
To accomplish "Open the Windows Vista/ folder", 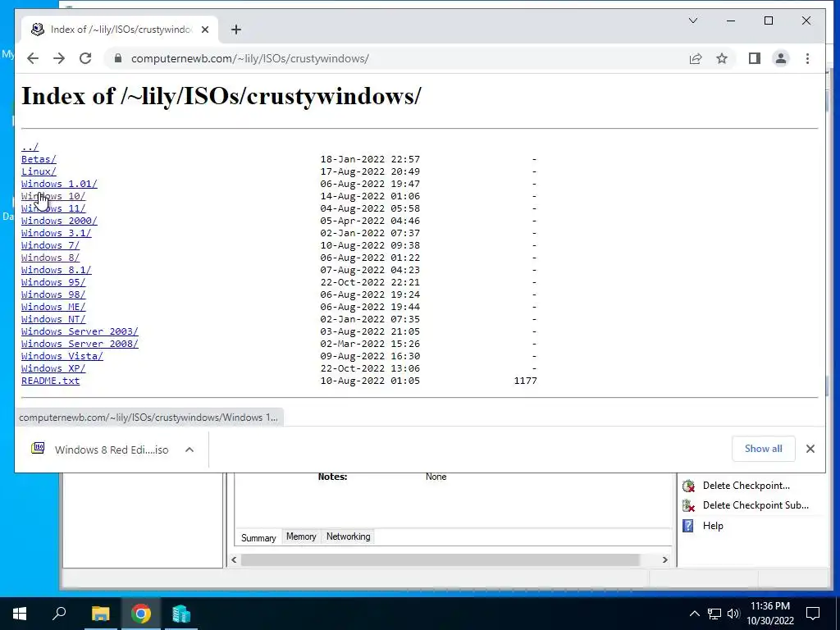I will tap(62, 356).
